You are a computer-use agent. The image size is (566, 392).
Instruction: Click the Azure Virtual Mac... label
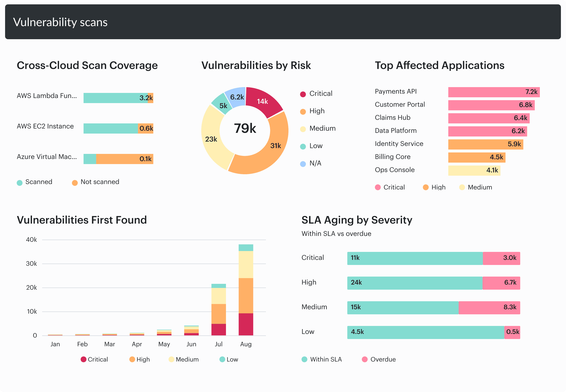(x=47, y=157)
